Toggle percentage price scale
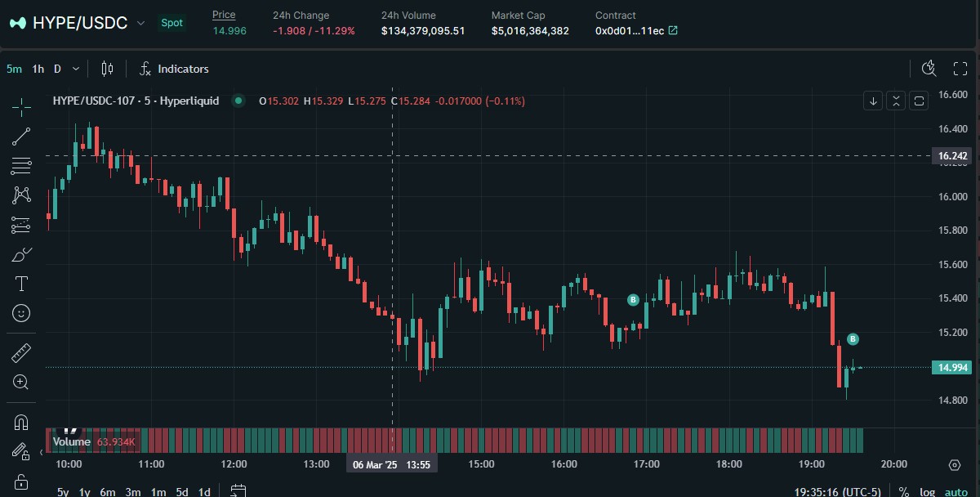Viewport: 980px width, 497px height. pyautogui.click(x=904, y=491)
